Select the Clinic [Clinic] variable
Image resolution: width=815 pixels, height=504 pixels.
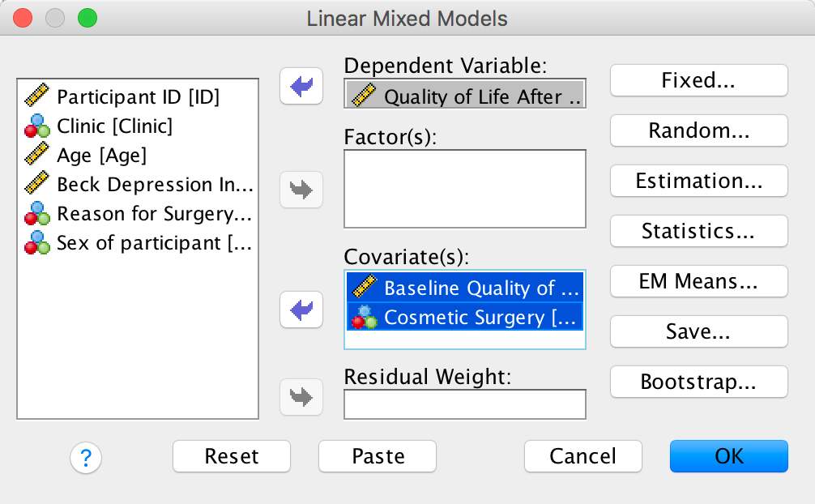[x=114, y=126]
